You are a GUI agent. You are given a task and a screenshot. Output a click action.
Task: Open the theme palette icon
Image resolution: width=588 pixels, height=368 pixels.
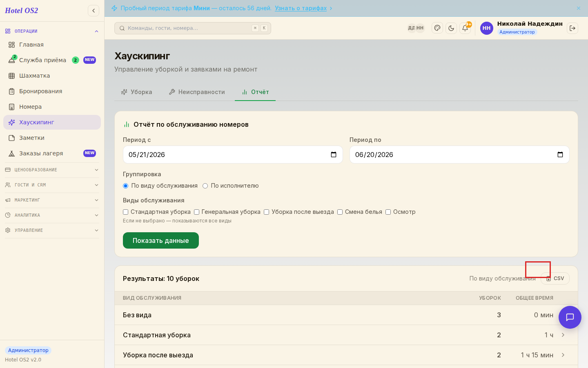point(437,28)
